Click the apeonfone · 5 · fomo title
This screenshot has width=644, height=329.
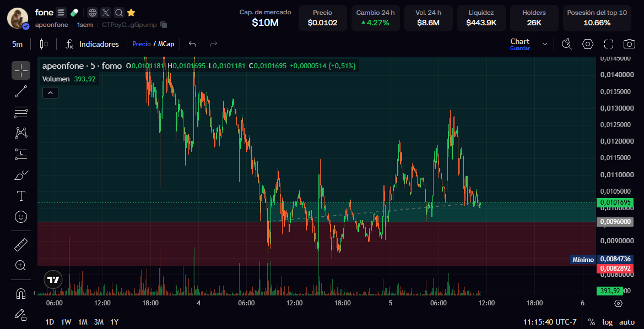click(x=82, y=65)
